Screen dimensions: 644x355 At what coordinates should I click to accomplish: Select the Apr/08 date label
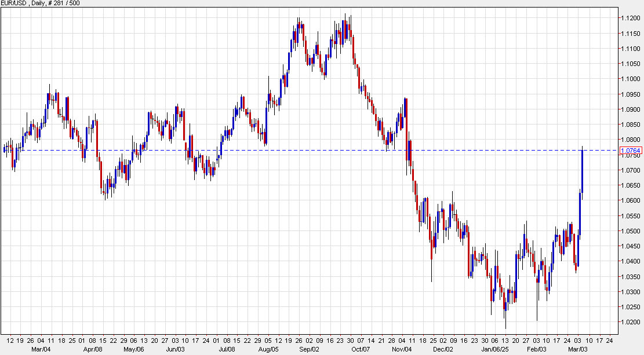pos(93,349)
